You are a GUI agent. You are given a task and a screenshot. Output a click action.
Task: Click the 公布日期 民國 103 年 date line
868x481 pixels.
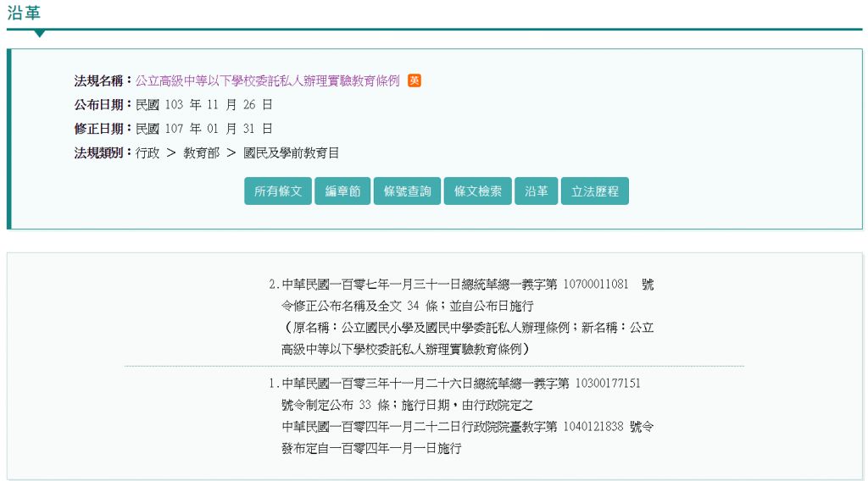coord(203,105)
